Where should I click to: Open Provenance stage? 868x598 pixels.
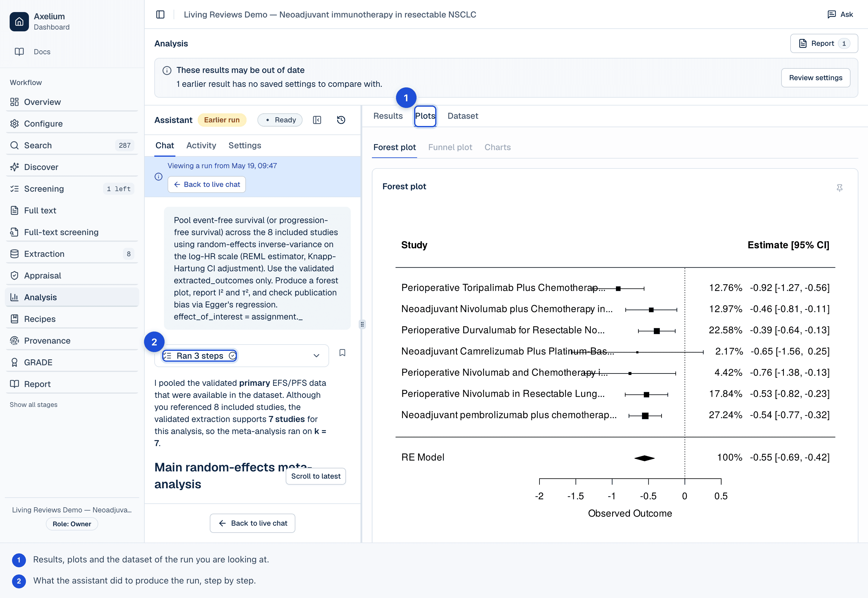coord(72,341)
